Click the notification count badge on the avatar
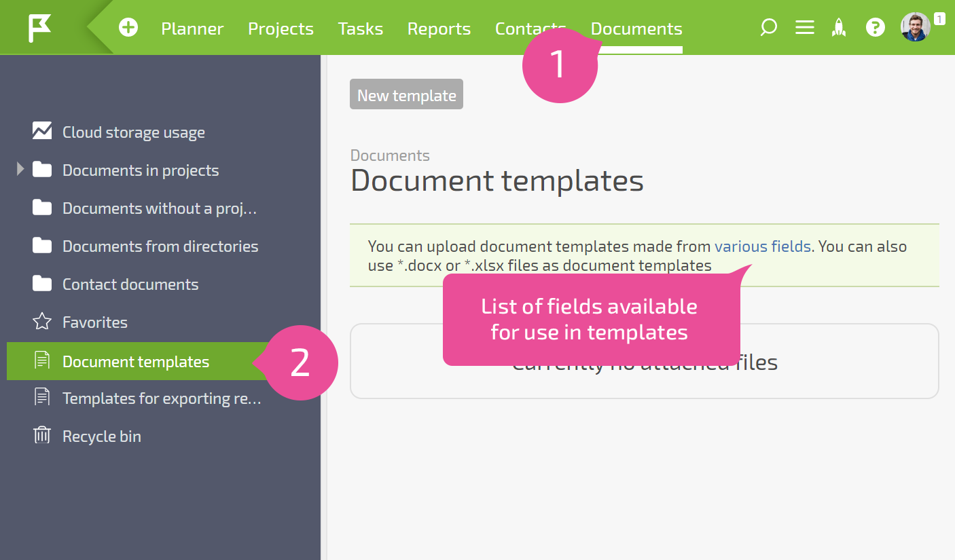 939,19
